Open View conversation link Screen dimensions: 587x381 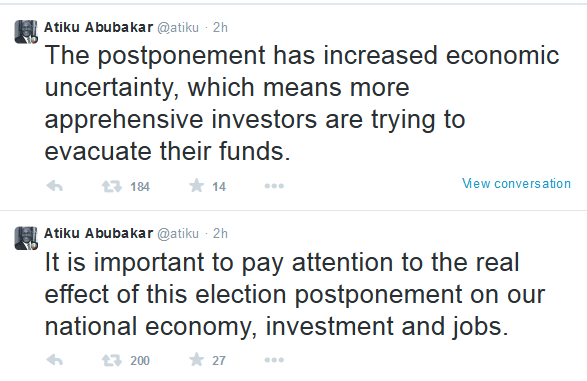(x=516, y=183)
